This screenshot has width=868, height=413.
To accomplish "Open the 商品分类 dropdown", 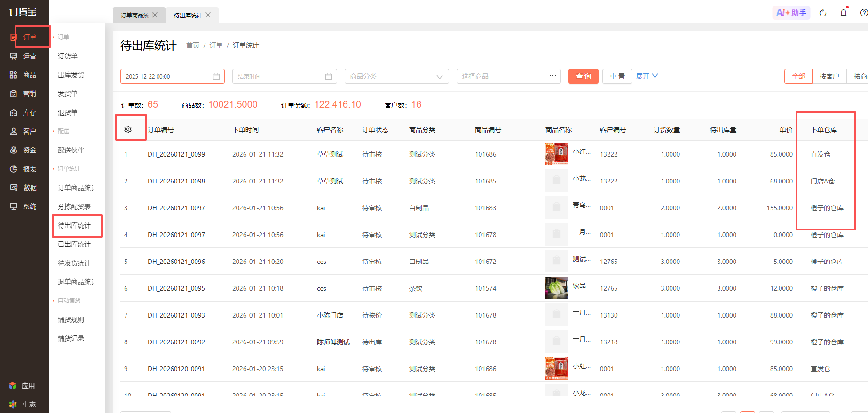I will 397,76.
